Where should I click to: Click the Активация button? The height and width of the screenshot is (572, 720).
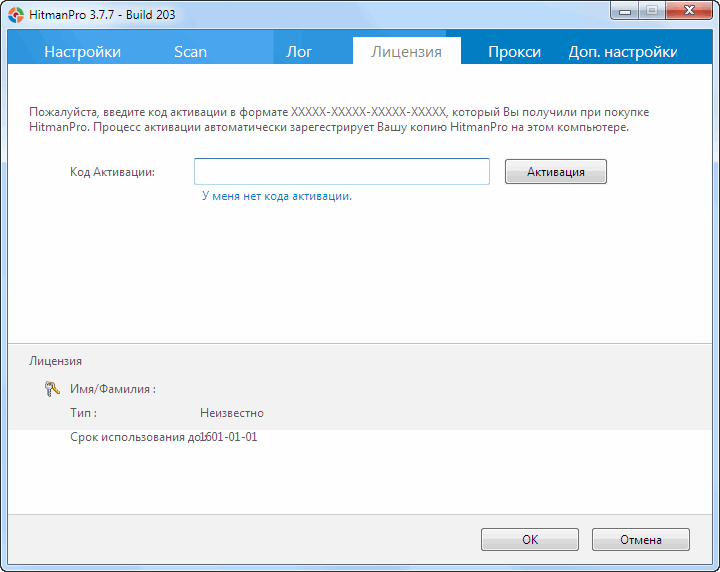(556, 172)
